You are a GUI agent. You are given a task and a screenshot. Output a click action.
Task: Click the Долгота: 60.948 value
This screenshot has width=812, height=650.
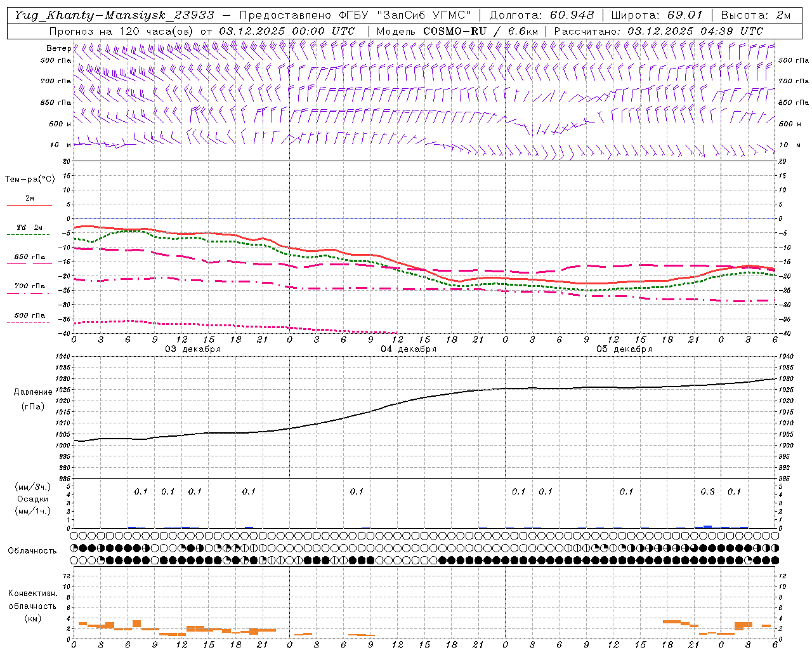542,15
